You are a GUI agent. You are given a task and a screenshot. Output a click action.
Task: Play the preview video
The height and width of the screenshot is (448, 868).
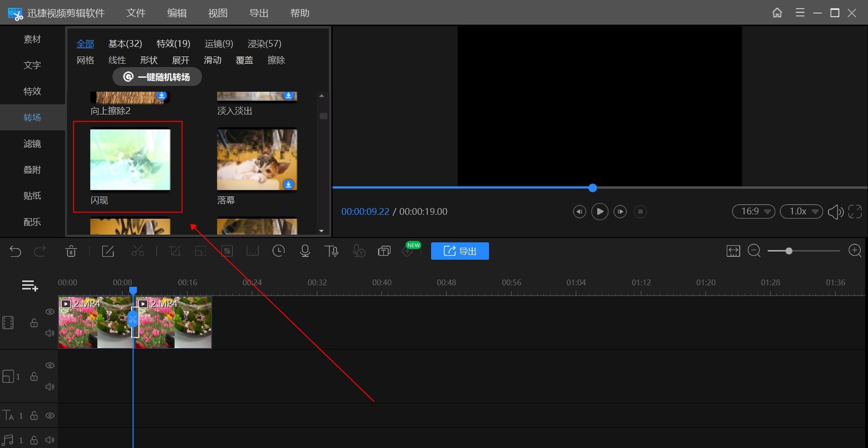pos(599,211)
